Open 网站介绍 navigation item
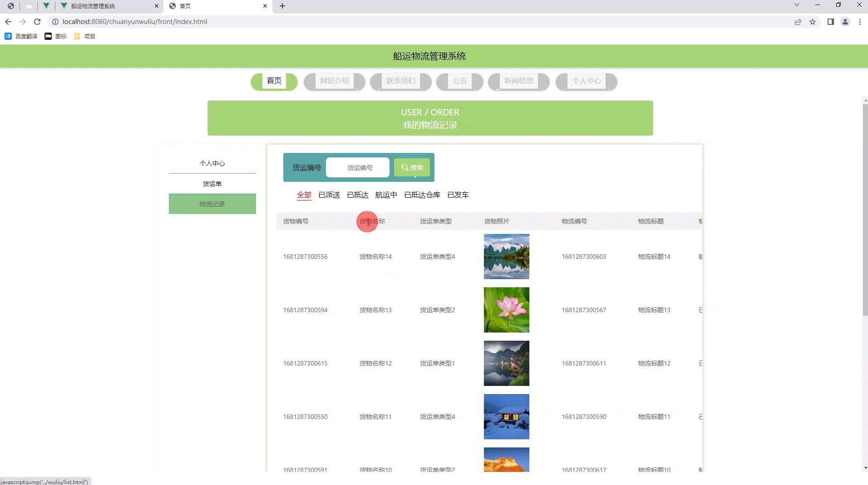The image size is (868, 485). tap(335, 81)
